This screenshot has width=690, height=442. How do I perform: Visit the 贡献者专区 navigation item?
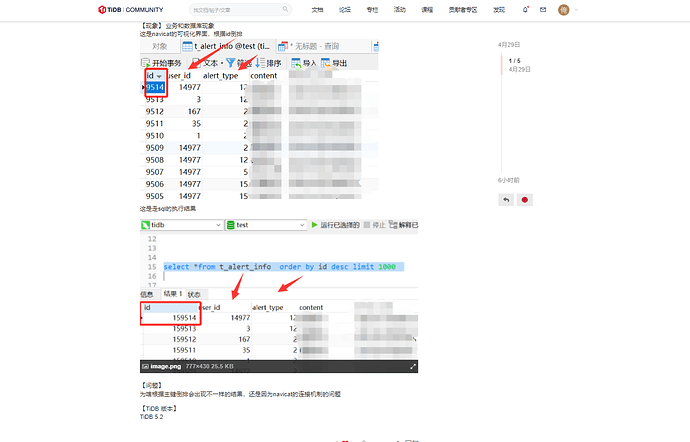(x=463, y=10)
